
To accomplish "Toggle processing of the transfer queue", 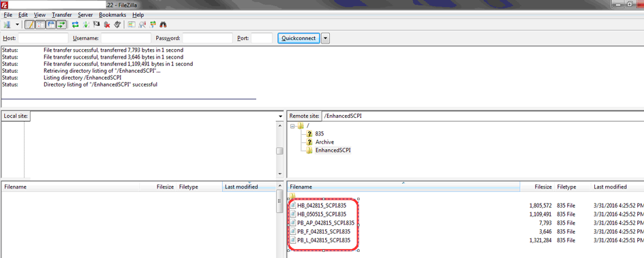I will tap(86, 25).
